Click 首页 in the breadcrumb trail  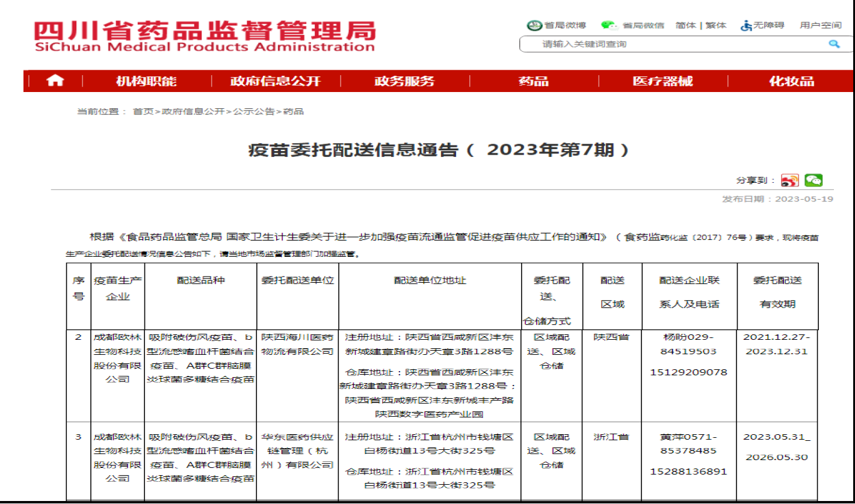(x=143, y=111)
